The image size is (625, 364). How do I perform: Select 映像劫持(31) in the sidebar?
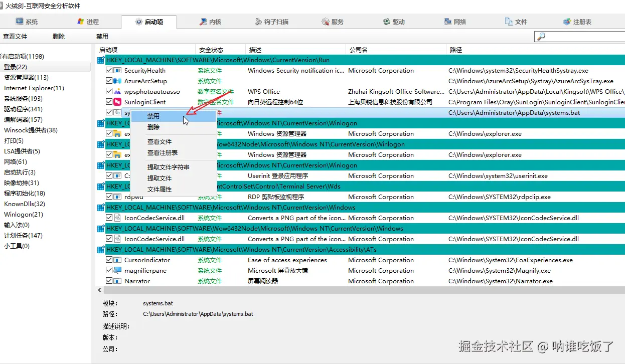22,183
